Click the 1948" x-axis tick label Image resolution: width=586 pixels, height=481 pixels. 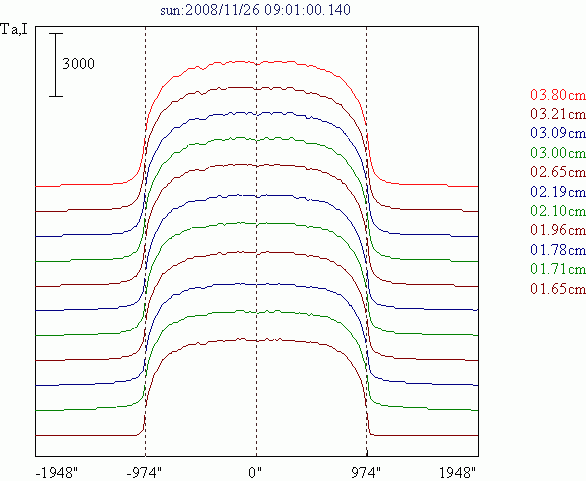458,473
